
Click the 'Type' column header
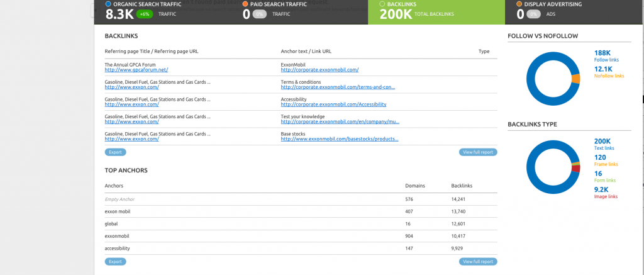[484, 52]
